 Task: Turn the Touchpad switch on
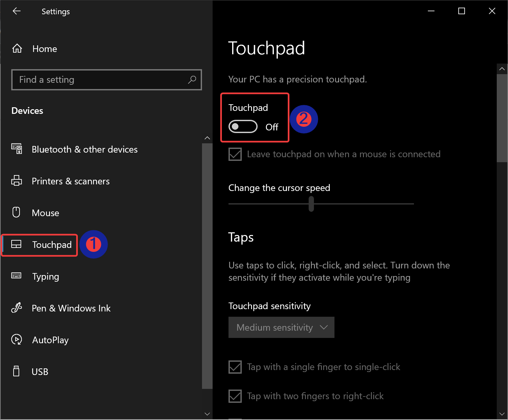click(243, 126)
